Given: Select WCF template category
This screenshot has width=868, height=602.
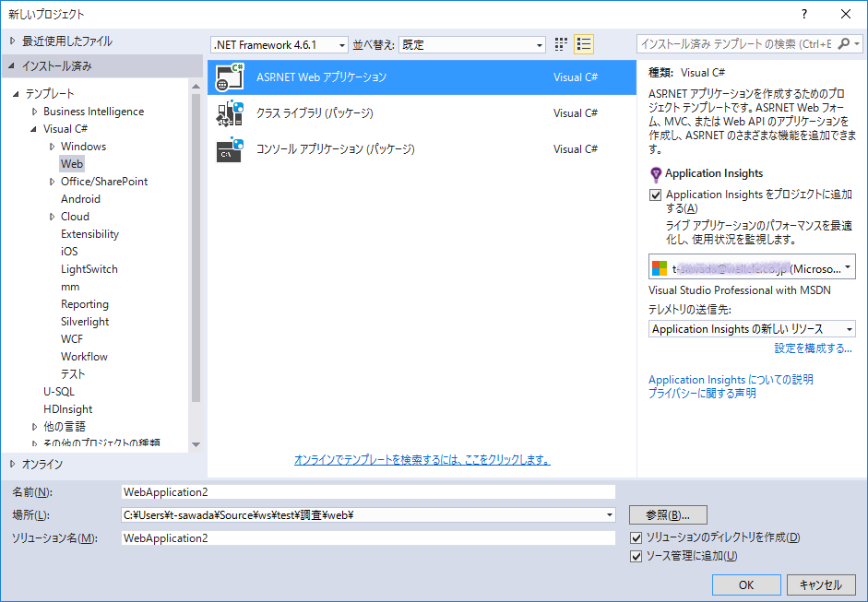Looking at the screenshot, I should pos(71,338).
